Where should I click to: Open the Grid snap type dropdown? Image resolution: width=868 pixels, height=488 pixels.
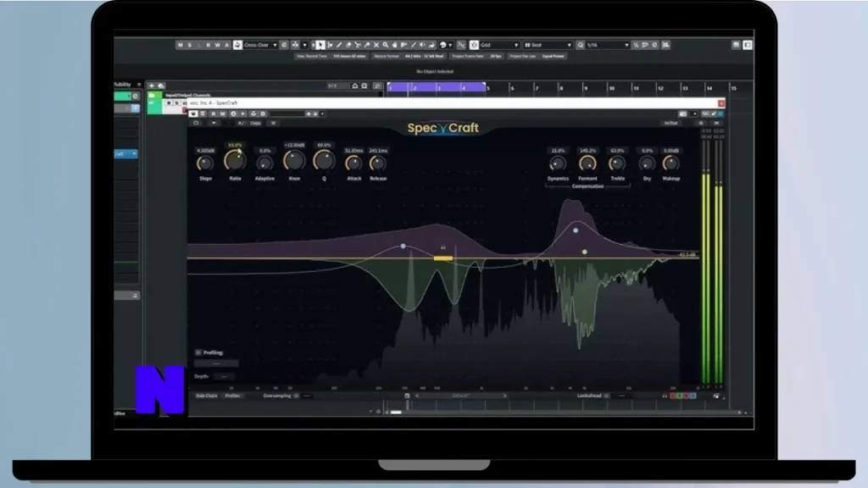[x=500, y=45]
